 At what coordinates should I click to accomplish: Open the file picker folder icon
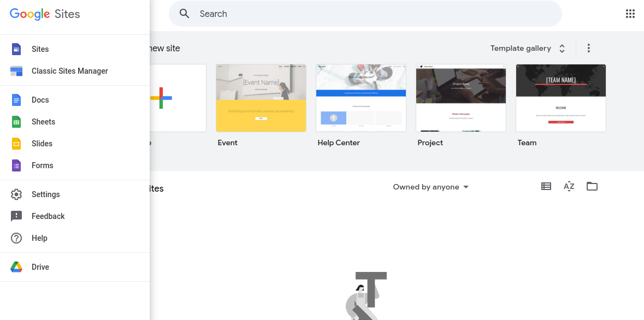click(x=592, y=187)
